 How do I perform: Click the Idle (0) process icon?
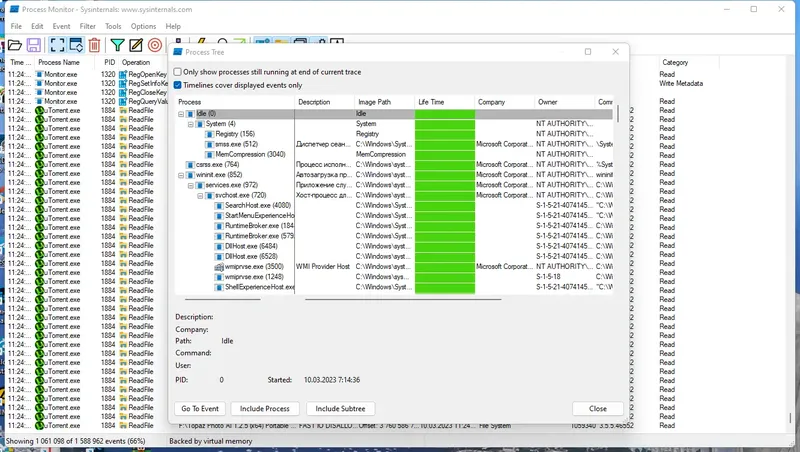[190, 114]
